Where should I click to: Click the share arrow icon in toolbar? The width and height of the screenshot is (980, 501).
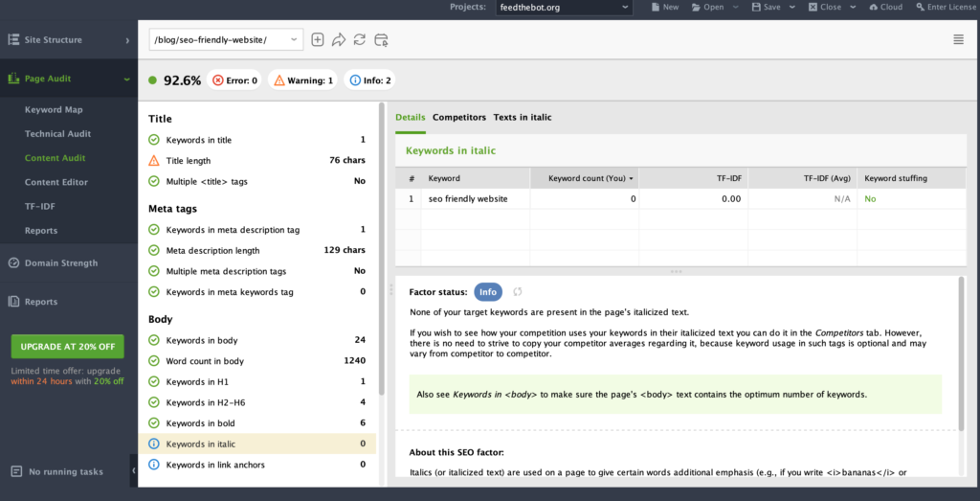click(x=339, y=39)
